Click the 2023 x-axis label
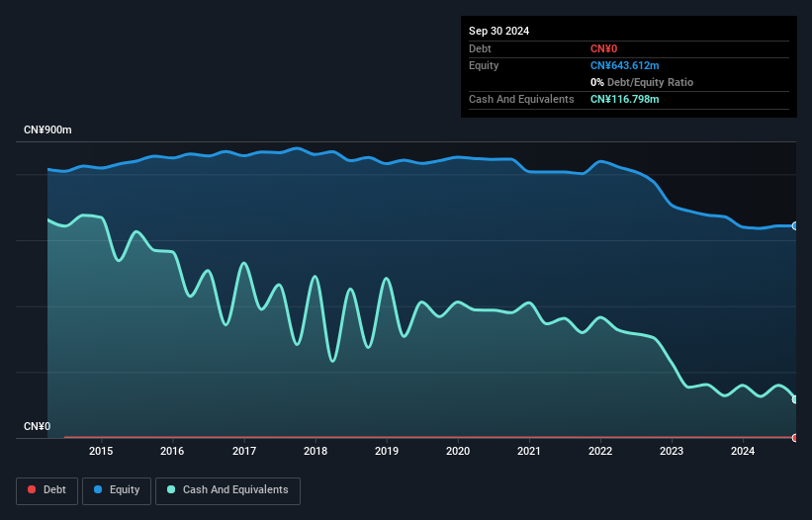The width and height of the screenshot is (812, 520). pyautogui.click(x=672, y=451)
